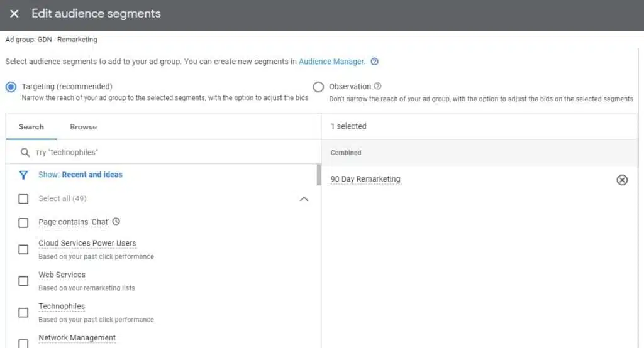The image size is (644, 348).
Task: Click the help icon next to Observation
Action: pos(377,86)
